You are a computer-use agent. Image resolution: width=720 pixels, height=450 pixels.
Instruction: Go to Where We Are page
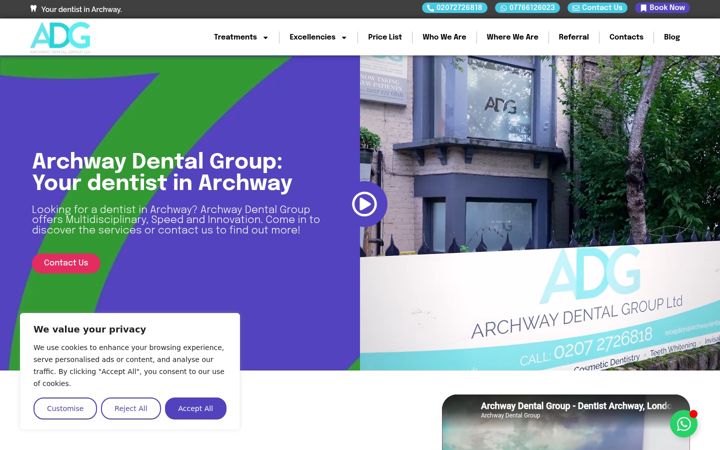click(512, 37)
